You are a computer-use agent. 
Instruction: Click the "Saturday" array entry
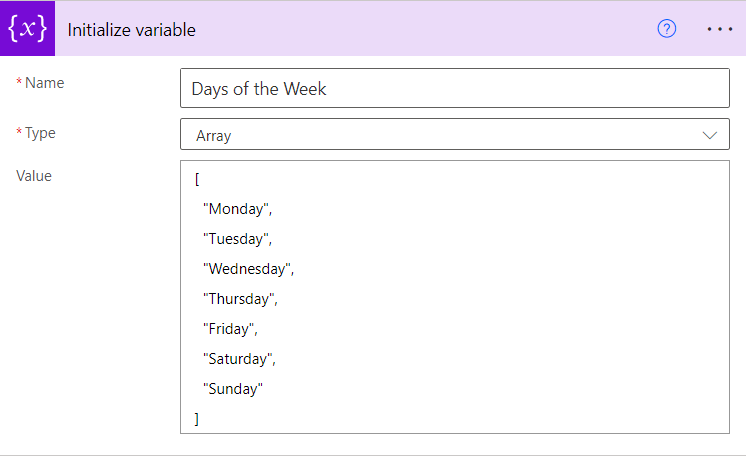[x=239, y=359]
